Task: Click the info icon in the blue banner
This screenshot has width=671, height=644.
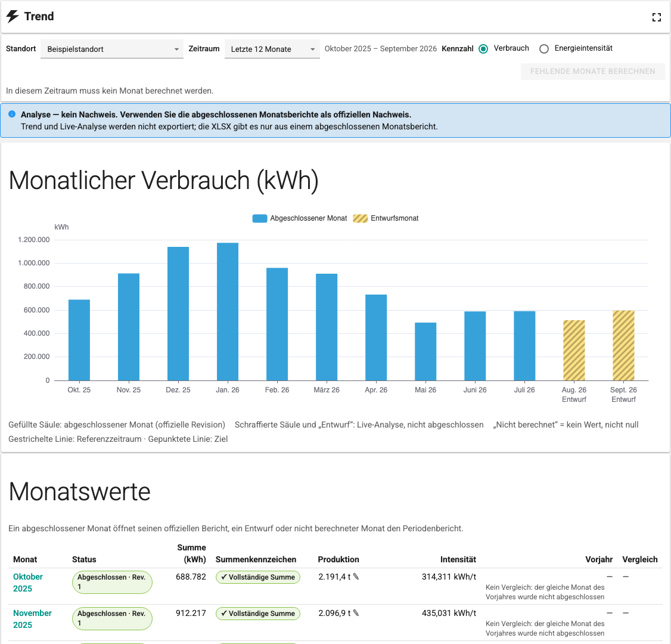Action: pyautogui.click(x=12, y=114)
